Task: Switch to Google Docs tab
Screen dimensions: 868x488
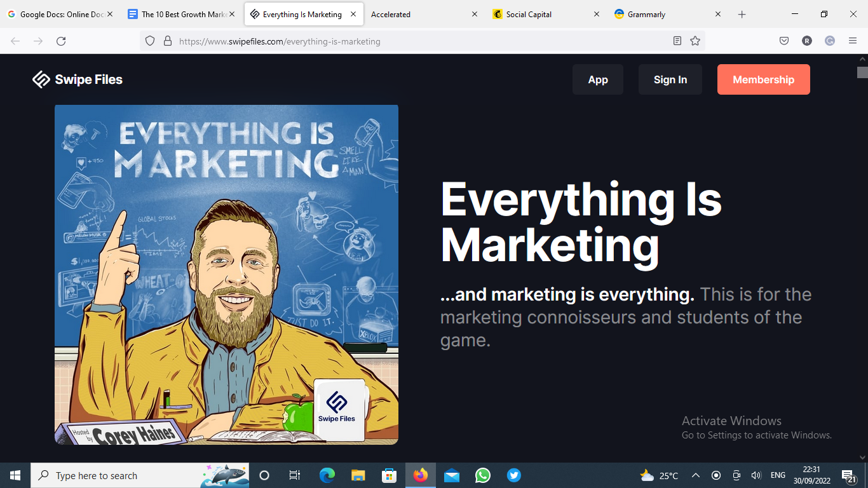Action: coord(60,14)
